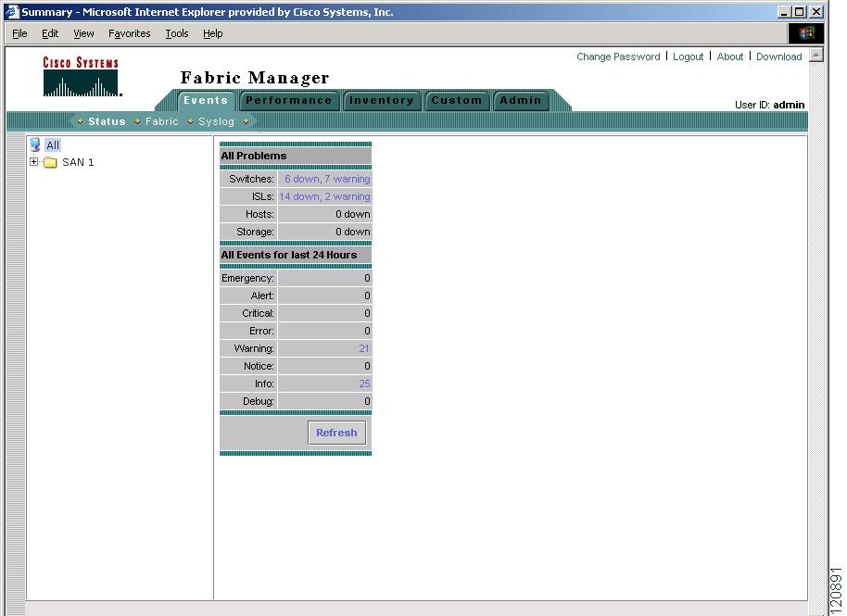This screenshot has height=616, width=847.
Task: Select the Status view in the submenu
Action: tap(107, 121)
